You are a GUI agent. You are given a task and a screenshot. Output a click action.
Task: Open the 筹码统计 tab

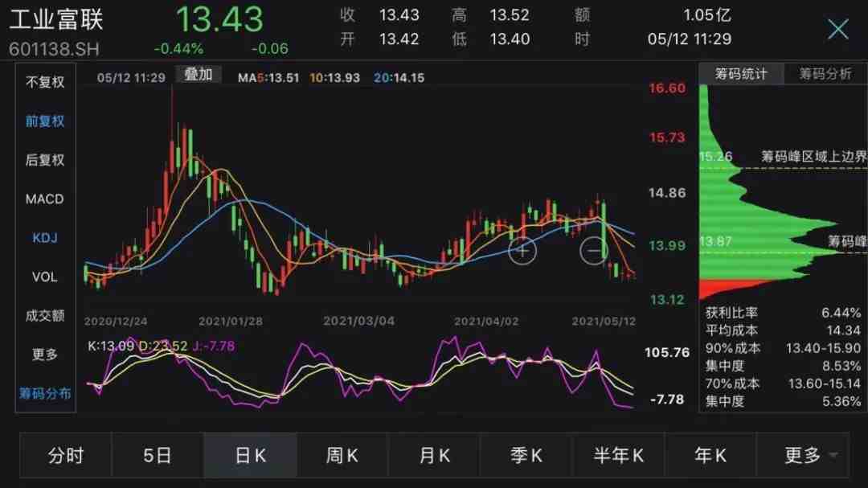click(741, 74)
